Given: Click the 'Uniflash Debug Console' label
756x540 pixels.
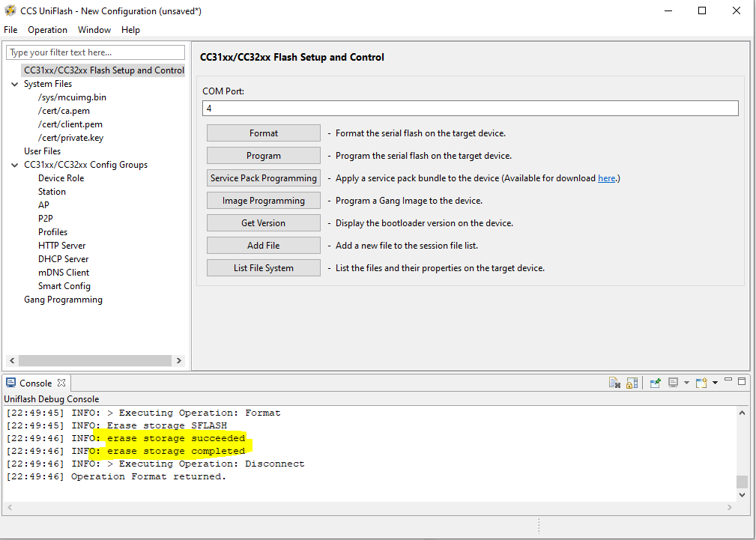Looking at the screenshot, I should [52, 399].
